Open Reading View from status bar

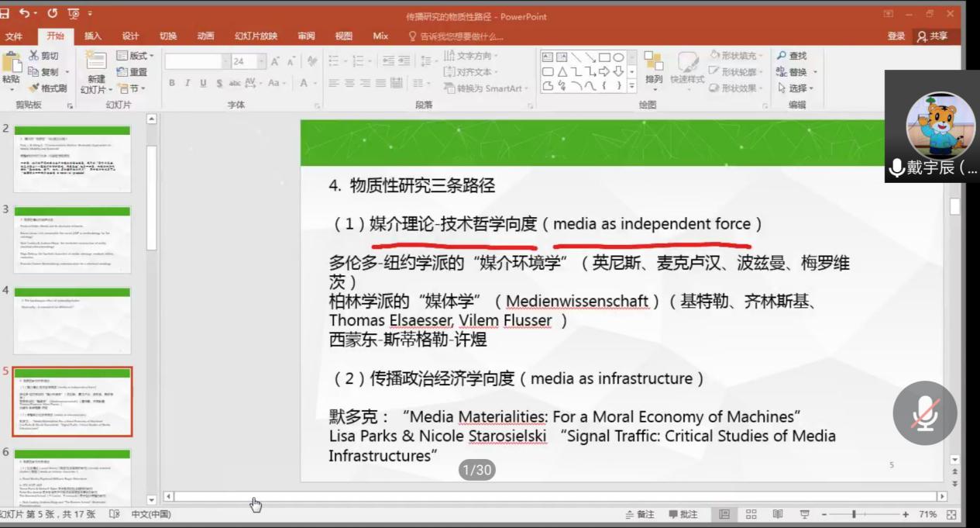(x=777, y=515)
